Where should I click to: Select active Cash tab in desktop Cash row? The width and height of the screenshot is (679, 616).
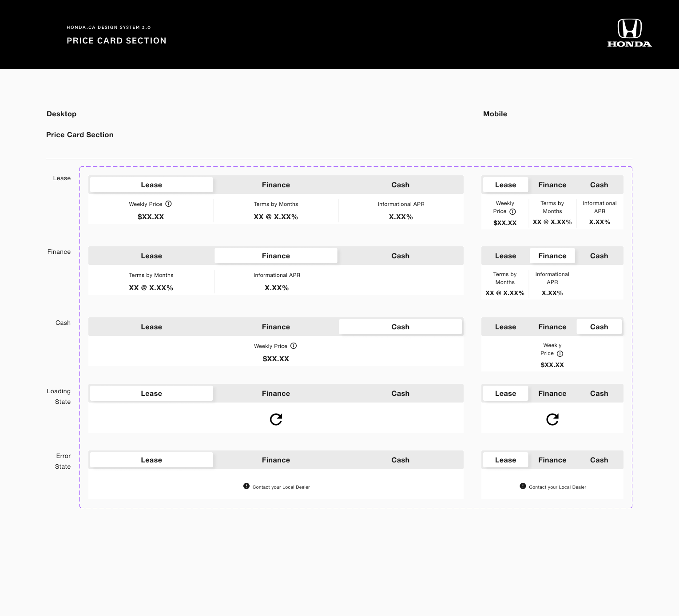[x=400, y=327]
